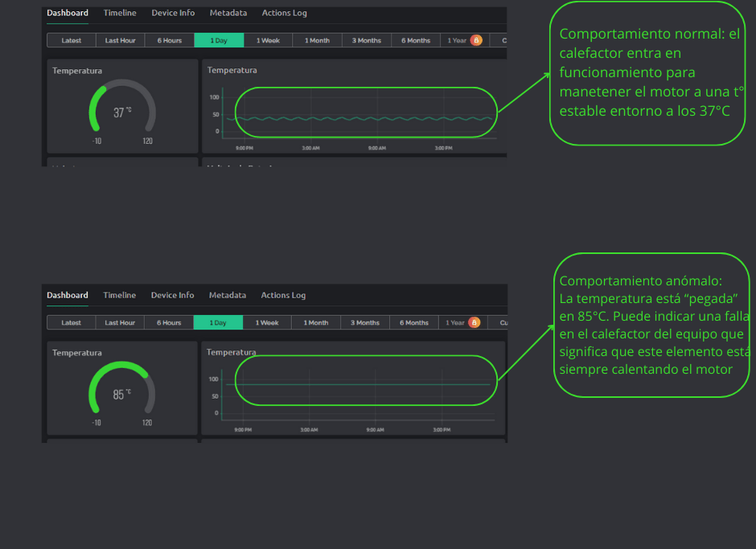756x549 pixels.
Task: Select 6 Hours range in lower panel
Action: click(x=169, y=322)
